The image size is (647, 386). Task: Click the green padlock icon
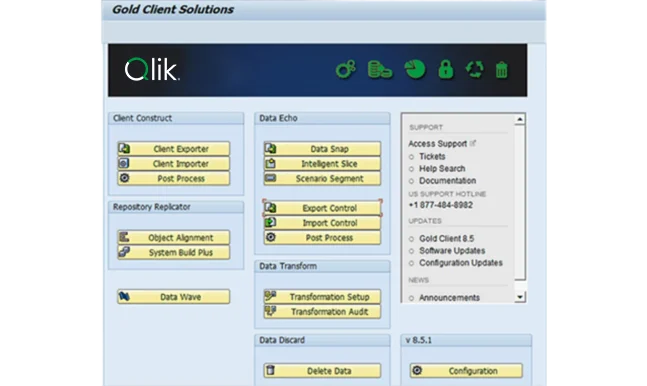pyautogui.click(x=446, y=69)
